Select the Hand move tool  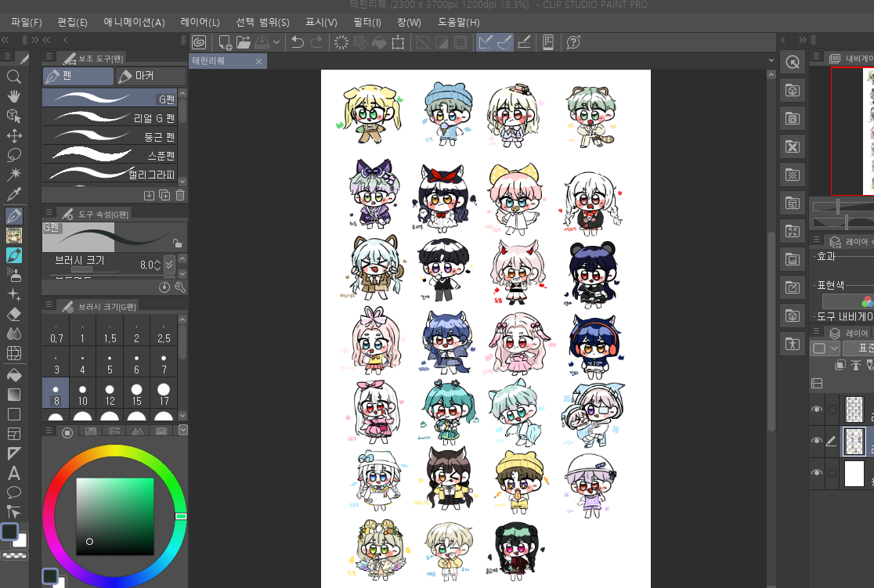coord(14,96)
